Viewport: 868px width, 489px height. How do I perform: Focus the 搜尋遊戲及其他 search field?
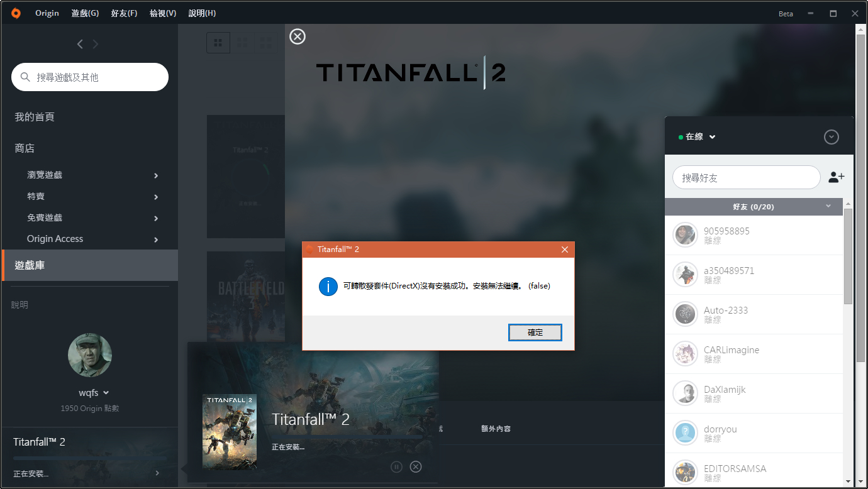90,77
